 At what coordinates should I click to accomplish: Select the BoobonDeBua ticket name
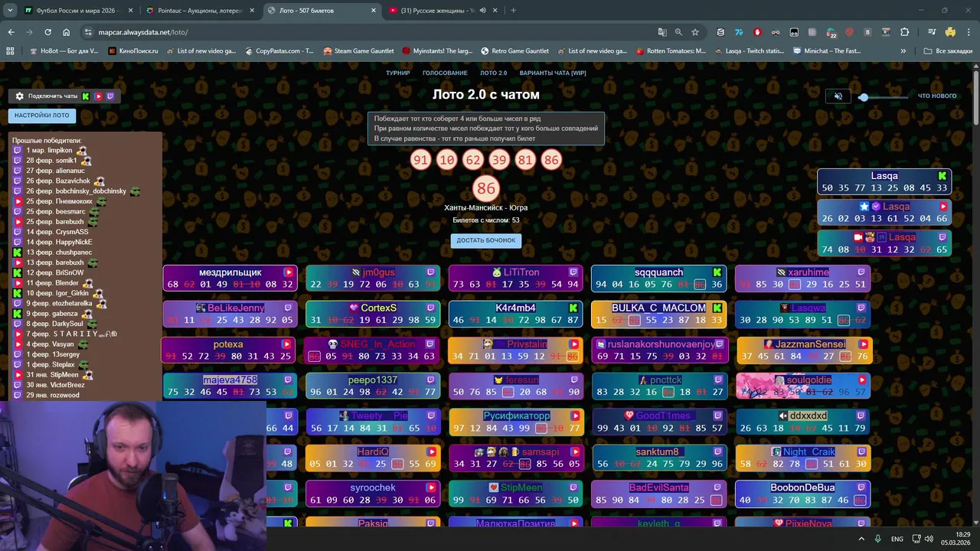[802, 487]
